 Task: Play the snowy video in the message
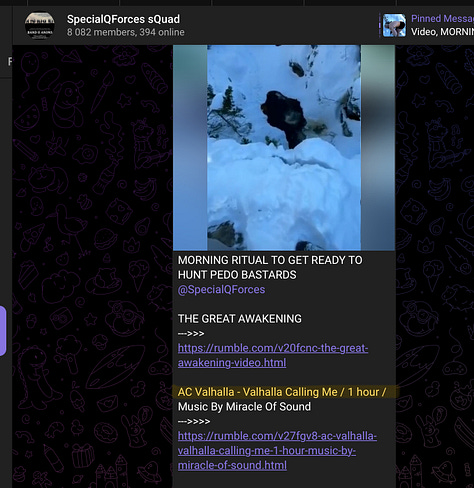[x=284, y=148]
